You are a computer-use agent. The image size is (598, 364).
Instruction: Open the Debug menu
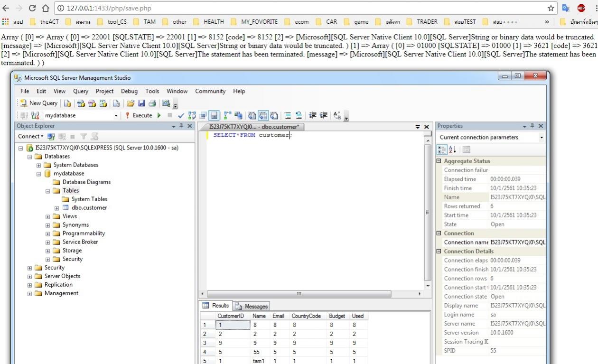[129, 91]
